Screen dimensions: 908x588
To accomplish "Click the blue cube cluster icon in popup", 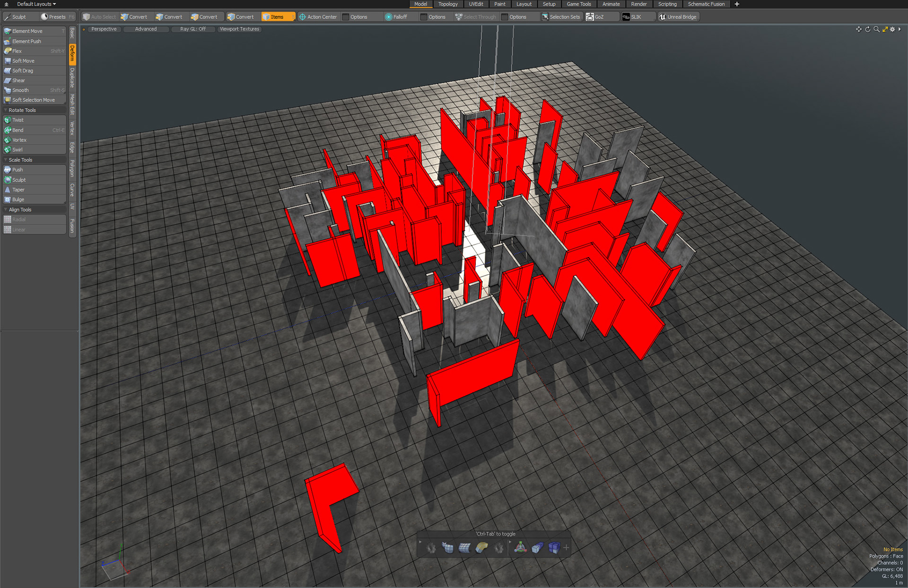I will (x=554, y=548).
